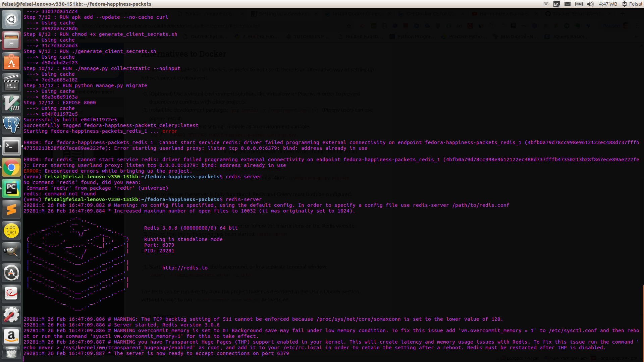The width and height of the screenshot is (644, 362).
Task: Open the session power gear menu
Action: coord(624,4)
